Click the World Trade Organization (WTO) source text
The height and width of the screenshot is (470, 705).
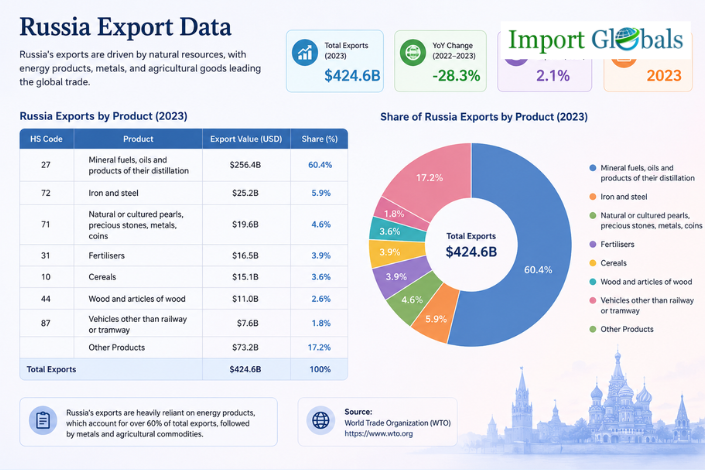397,423
